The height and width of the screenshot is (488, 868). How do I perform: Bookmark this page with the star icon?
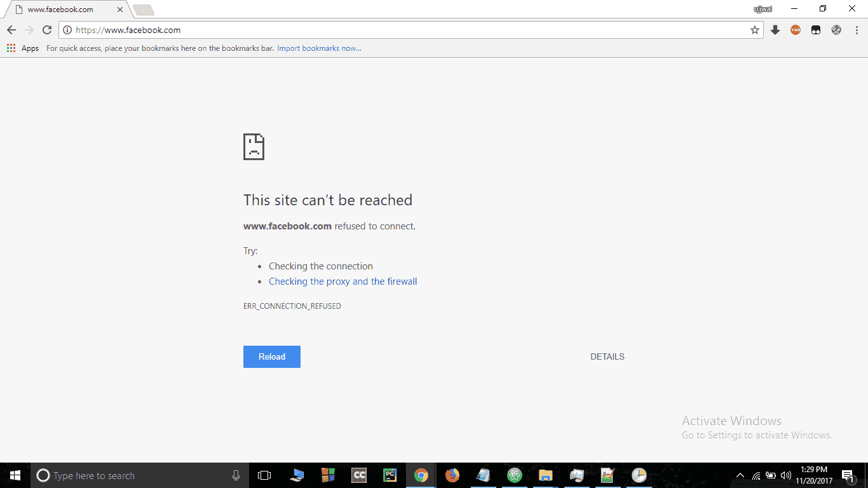pyautogui.click(x=755, y=30)
